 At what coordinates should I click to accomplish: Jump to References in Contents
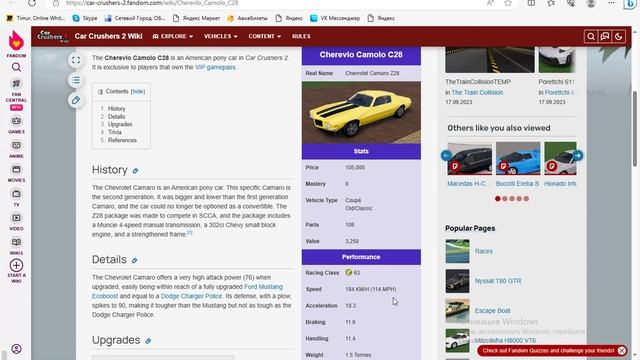tap(122, 140)
